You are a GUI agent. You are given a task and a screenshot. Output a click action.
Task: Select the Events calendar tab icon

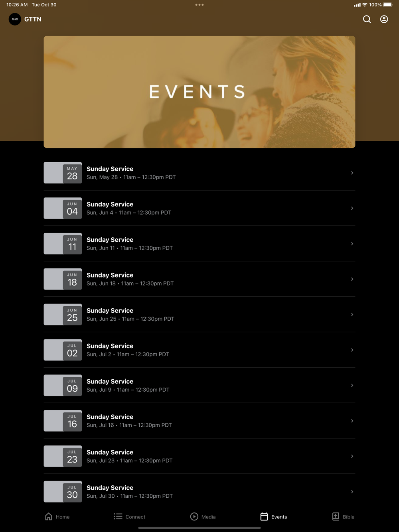[x=264, y=516]
